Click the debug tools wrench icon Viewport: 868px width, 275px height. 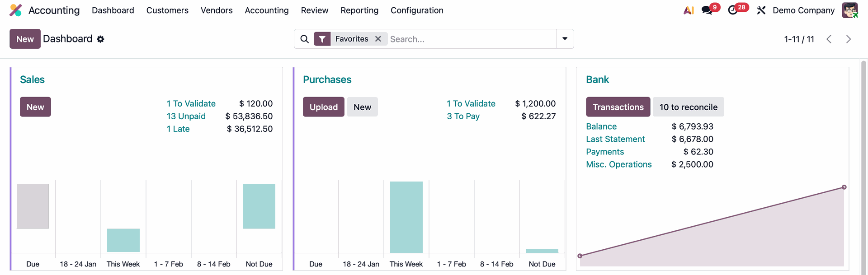click(x=761, y=10)
